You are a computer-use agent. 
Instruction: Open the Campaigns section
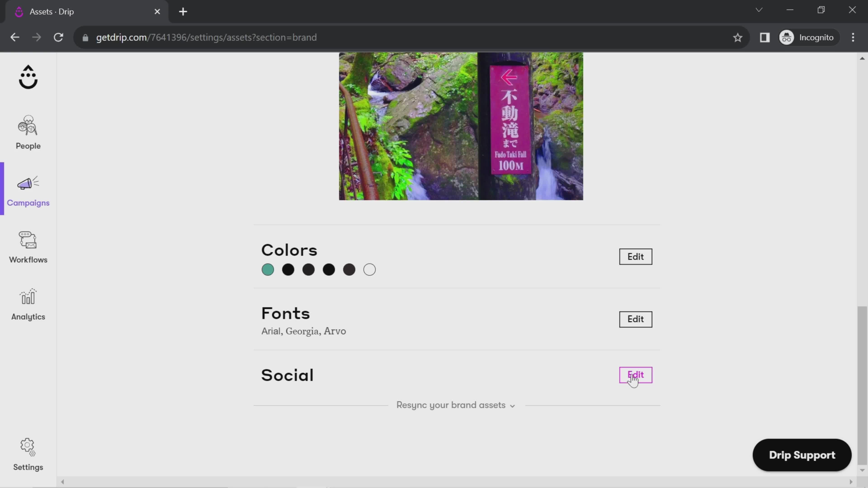28,191
